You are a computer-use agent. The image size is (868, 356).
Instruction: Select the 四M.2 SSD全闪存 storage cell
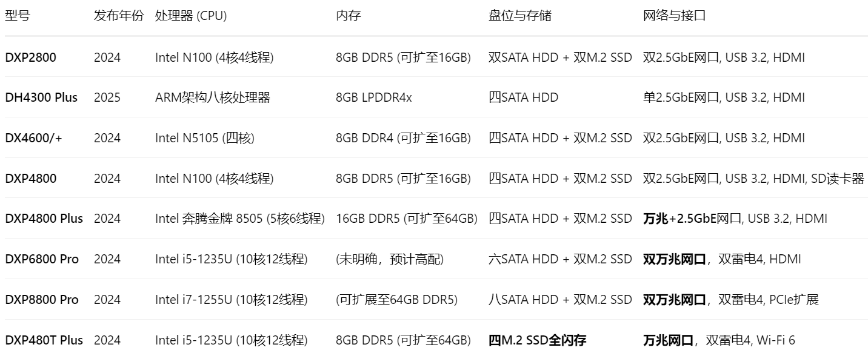537,340
